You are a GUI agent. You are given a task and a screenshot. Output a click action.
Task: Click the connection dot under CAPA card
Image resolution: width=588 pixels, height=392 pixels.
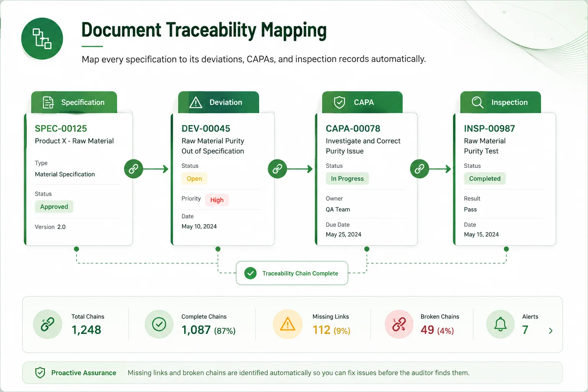[x=367, y=249]
